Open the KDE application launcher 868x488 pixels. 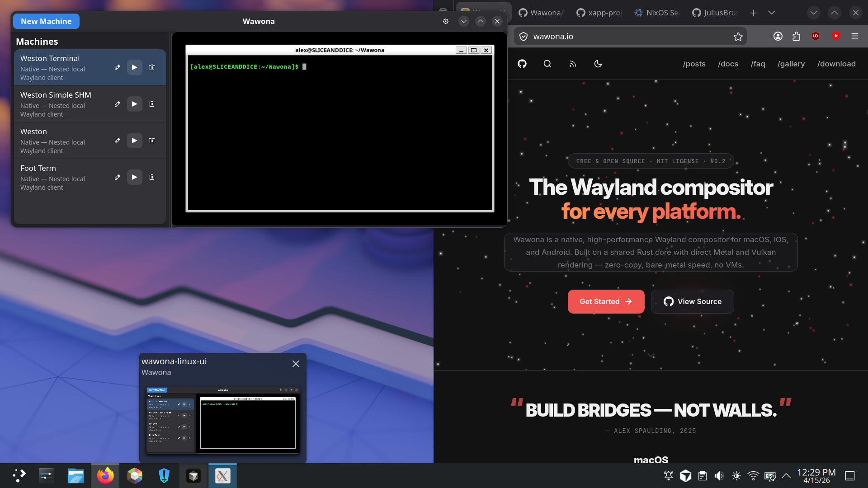coord(19,476)
